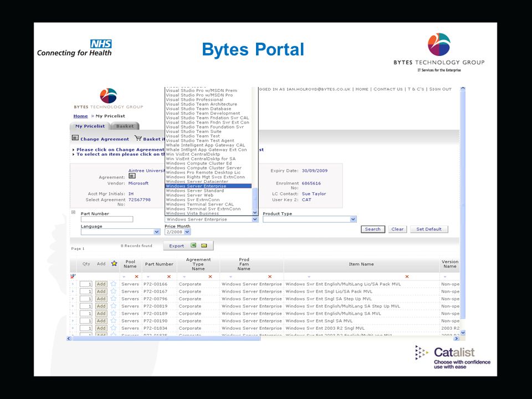Star the P72-00167 row as favourite
This screenshot has height=399, width=532.
[x=114, y=291]
